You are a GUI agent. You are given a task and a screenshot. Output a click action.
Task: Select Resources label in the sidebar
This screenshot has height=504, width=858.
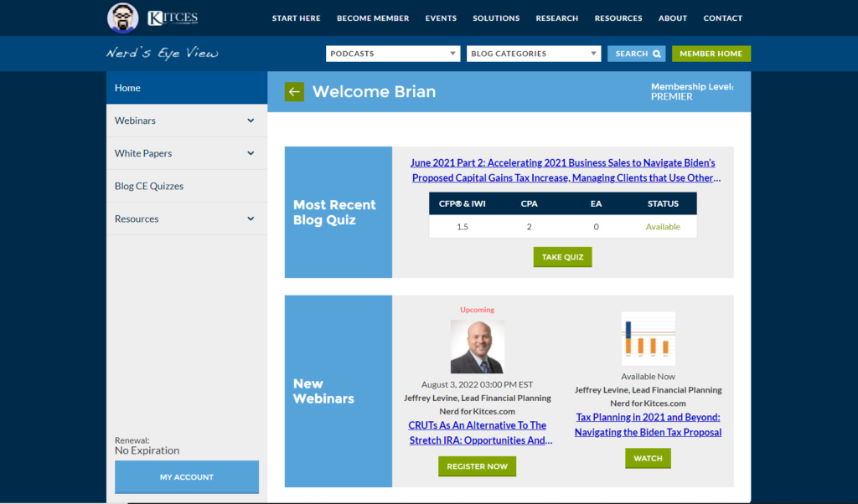[137, 219]
